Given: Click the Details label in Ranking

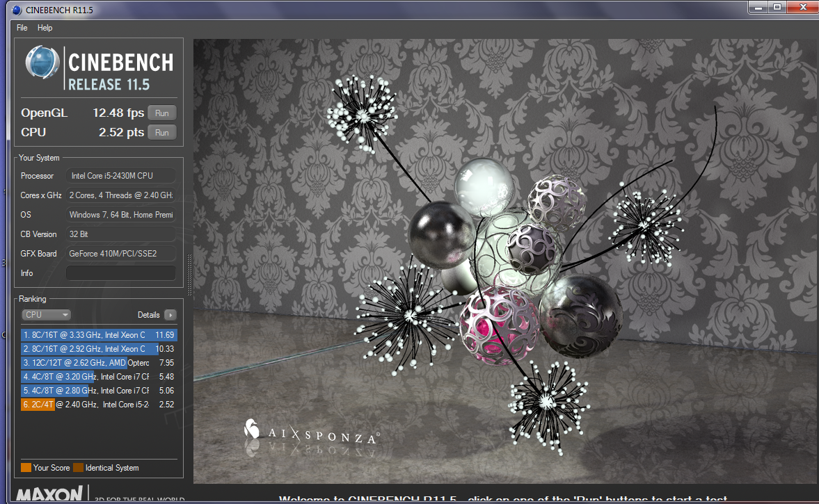Looking at the screenshot, I should pos(148,315).
